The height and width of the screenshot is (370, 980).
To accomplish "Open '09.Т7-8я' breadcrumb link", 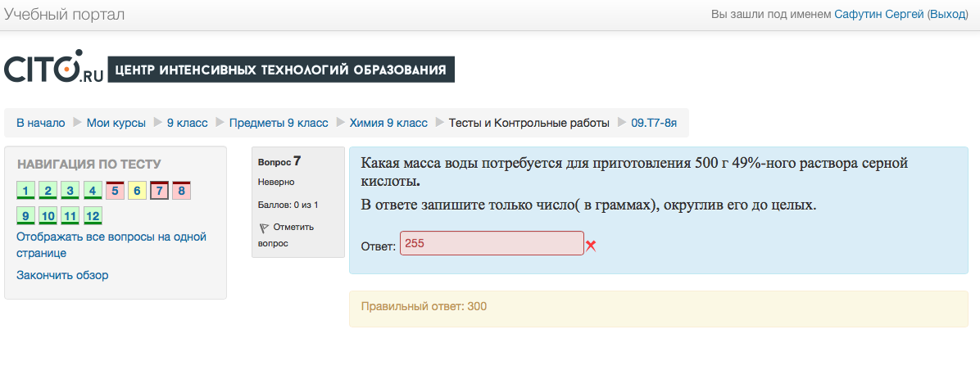I will (654, 123).
